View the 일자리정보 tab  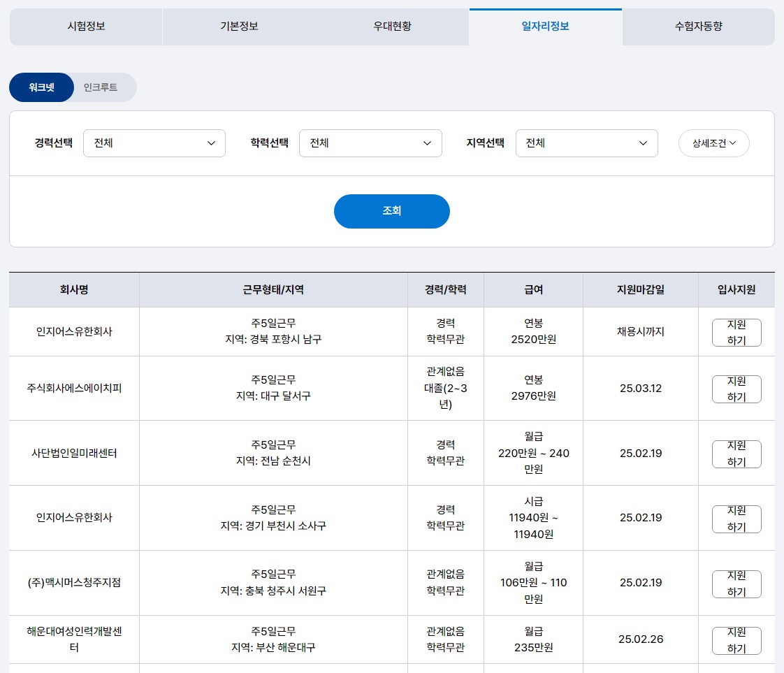(x=545, y=27)
